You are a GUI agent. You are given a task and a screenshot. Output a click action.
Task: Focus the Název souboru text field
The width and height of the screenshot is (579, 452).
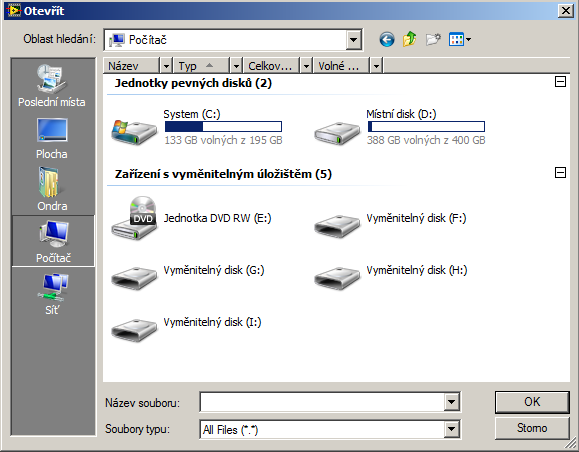pos(322,402)
